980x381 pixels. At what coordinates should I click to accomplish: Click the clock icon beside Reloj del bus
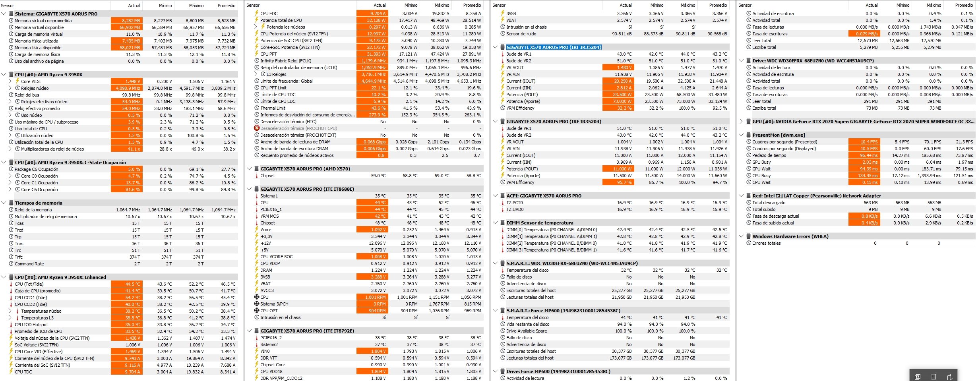coord(11,95)
